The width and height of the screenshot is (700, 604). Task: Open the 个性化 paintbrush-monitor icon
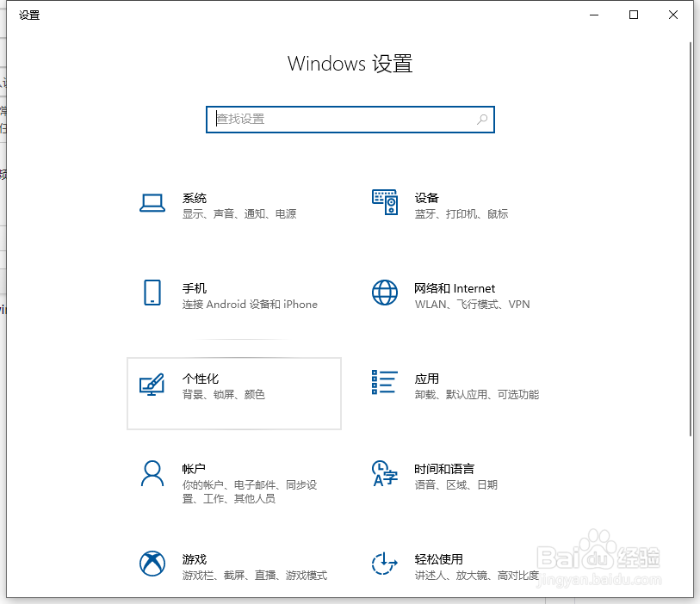pyautogui.click(x=152, y=384)
